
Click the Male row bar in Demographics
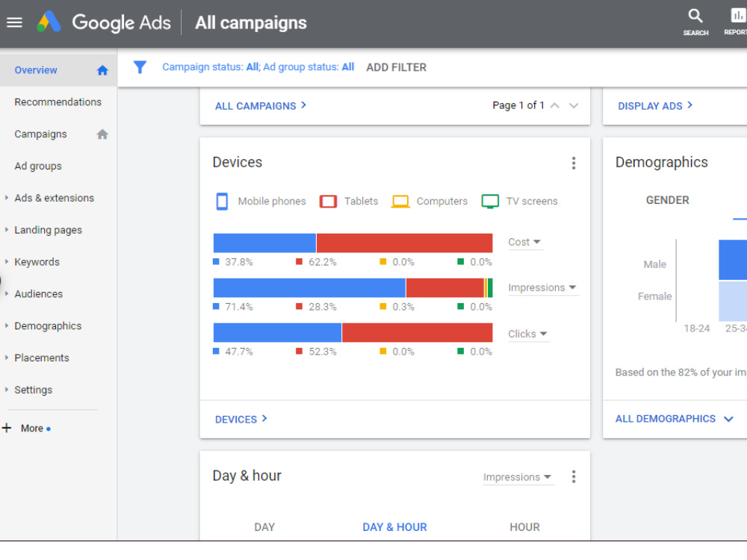pos(733,260)
